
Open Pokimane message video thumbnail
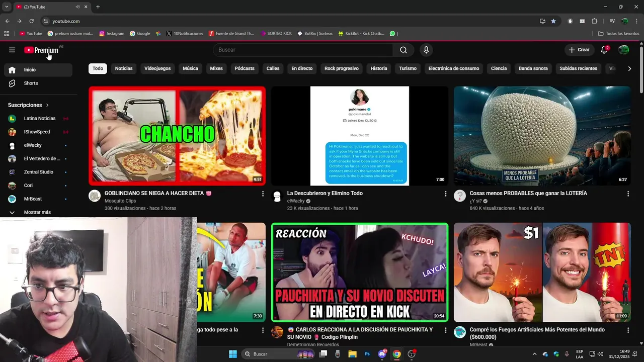pos(360,136)
